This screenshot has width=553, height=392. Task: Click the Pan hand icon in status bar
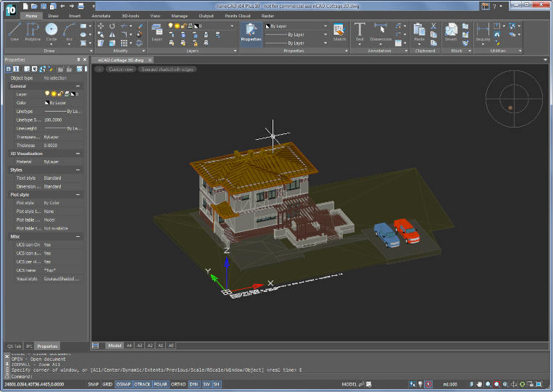(479, 384)
